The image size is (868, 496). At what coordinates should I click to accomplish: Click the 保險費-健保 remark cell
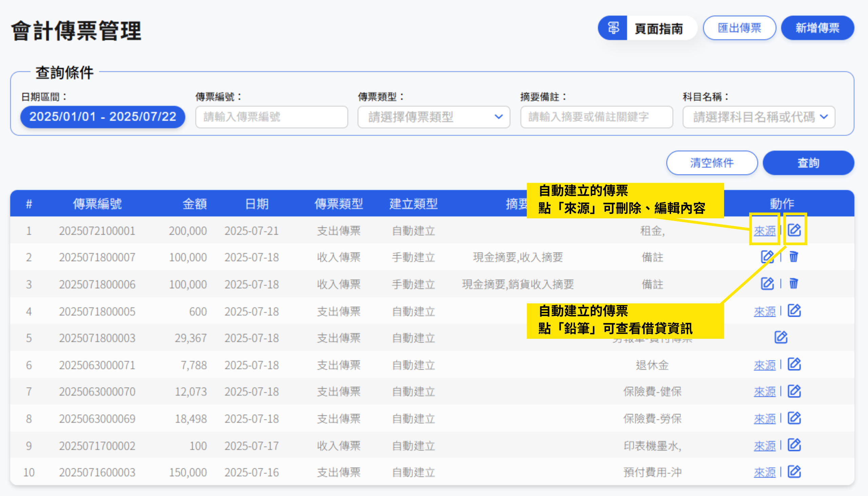pyautogui.click(x=652, y=392)
